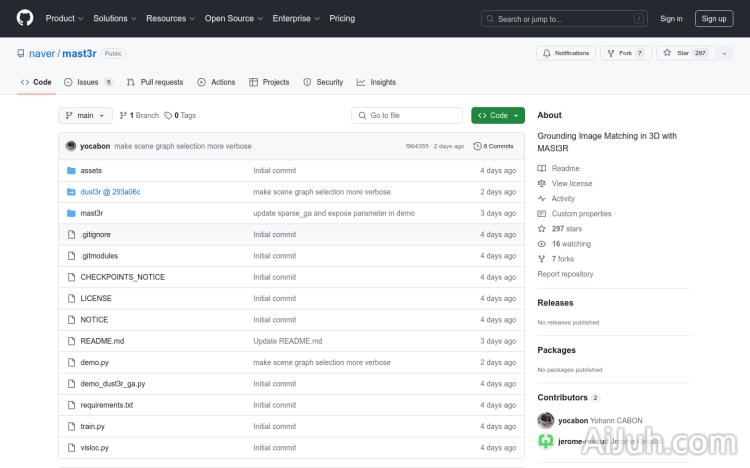Open the README.md file
The image size is (750, 468).
pyautogui.click(x=102, y=341)
